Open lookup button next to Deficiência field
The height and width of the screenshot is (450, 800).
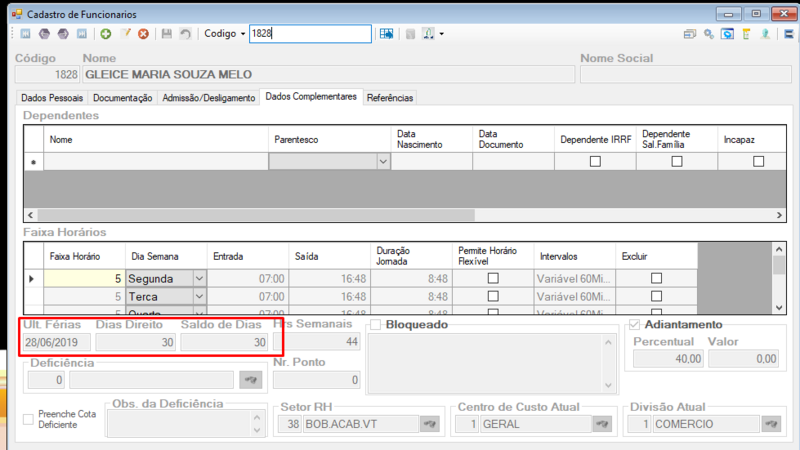251,380
